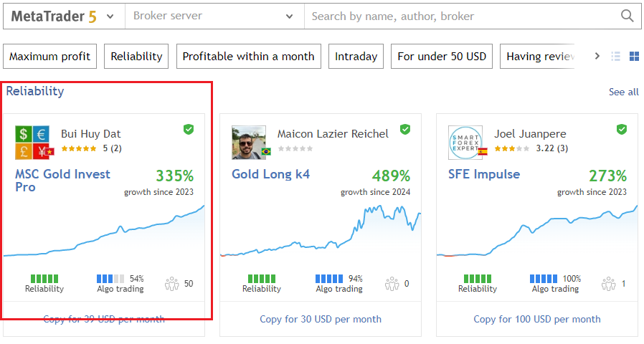644x344 pixels.
Task: Open the MetaTrader 5 platform dropdown
Action: pos(64,16)
